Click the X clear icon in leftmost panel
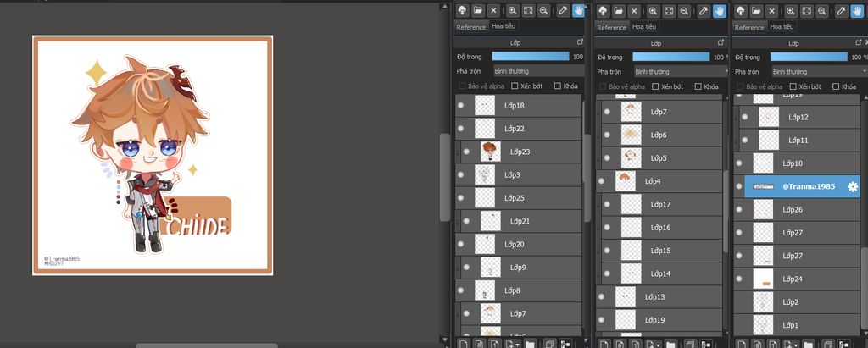This screenshot has width=868, height=348. [x=494, y=10]
